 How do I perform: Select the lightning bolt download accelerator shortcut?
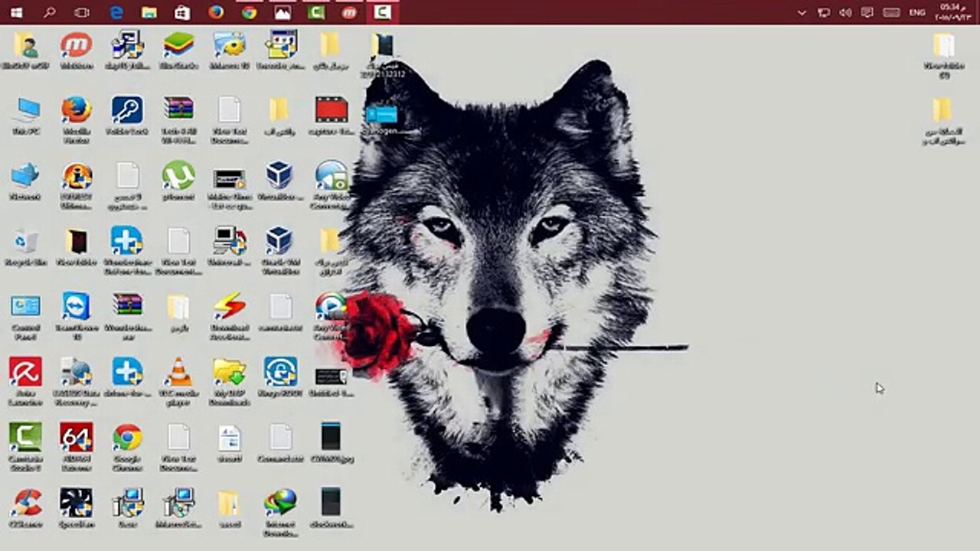tap(229, 315)
